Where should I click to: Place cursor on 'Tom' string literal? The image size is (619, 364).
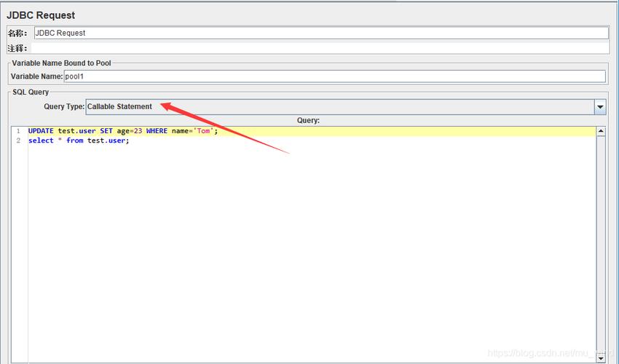click(204, 131)
